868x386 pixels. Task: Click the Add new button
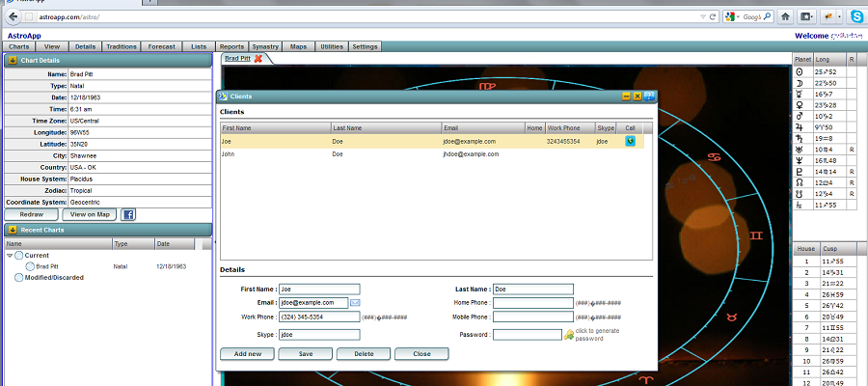tap(248, 354)
